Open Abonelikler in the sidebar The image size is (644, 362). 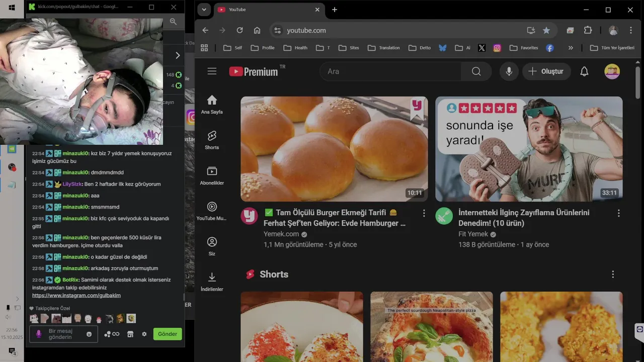point(212,176)
